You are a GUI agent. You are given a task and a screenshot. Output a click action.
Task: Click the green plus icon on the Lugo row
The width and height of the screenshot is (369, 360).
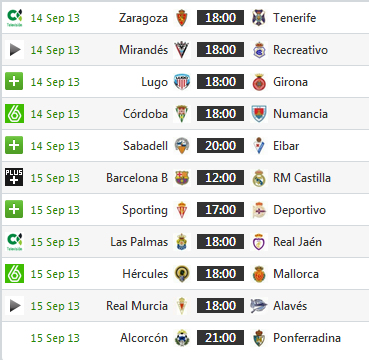click(x=14, y=81)
